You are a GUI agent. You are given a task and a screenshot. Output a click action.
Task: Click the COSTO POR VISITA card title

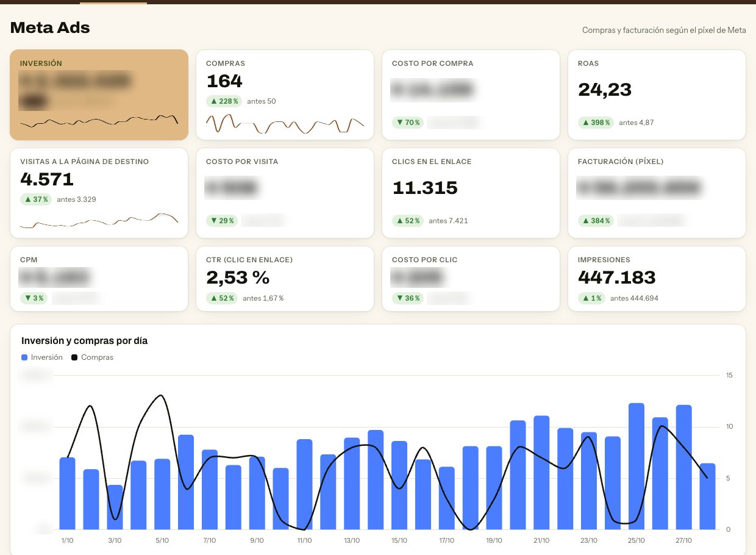point(242,162)
